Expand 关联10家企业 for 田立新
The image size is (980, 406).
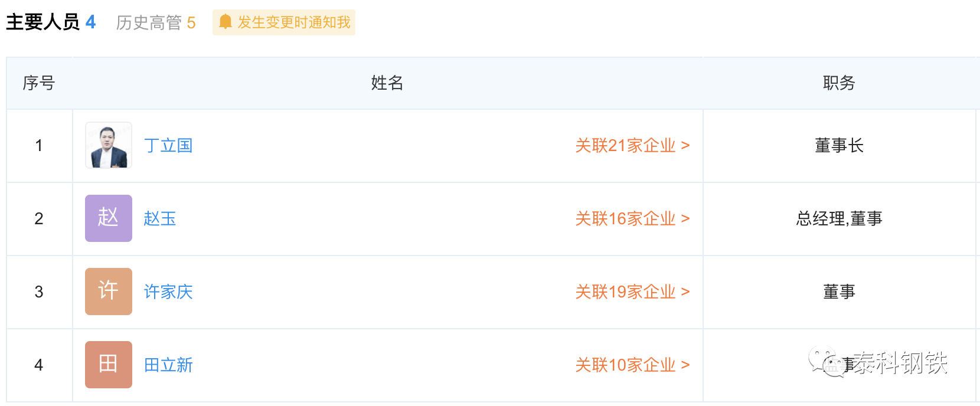click(632, 365)
